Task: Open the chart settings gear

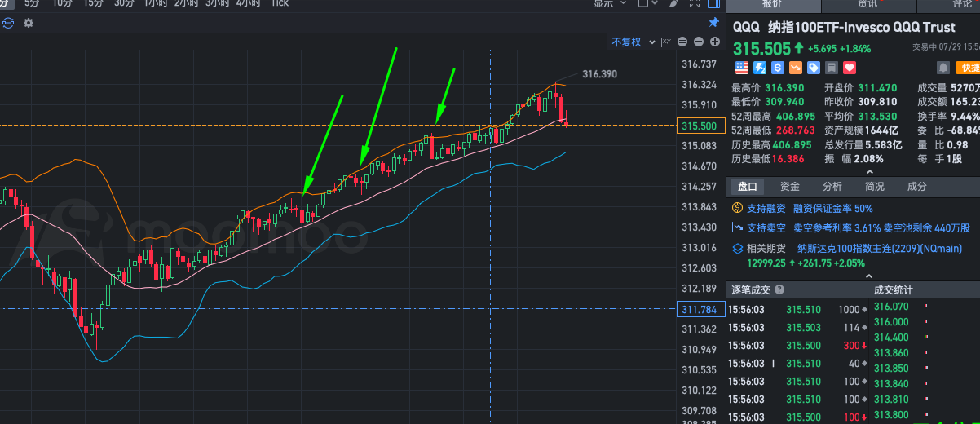Action: click(x=29, y=23)
